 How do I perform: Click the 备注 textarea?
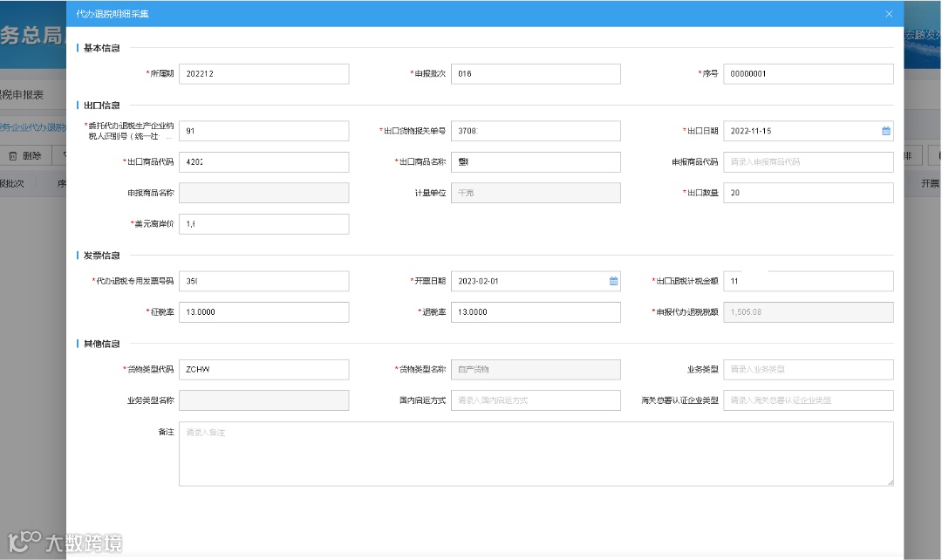click(x=536, y=454)
